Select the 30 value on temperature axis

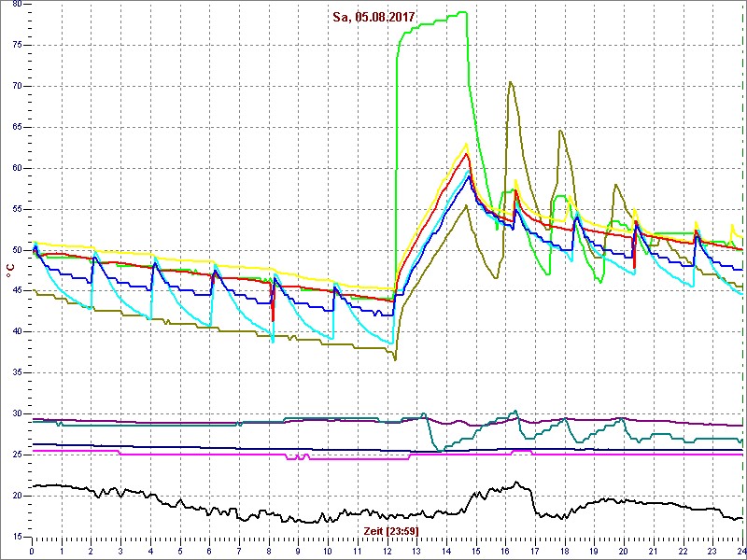(x=16, y=413)
